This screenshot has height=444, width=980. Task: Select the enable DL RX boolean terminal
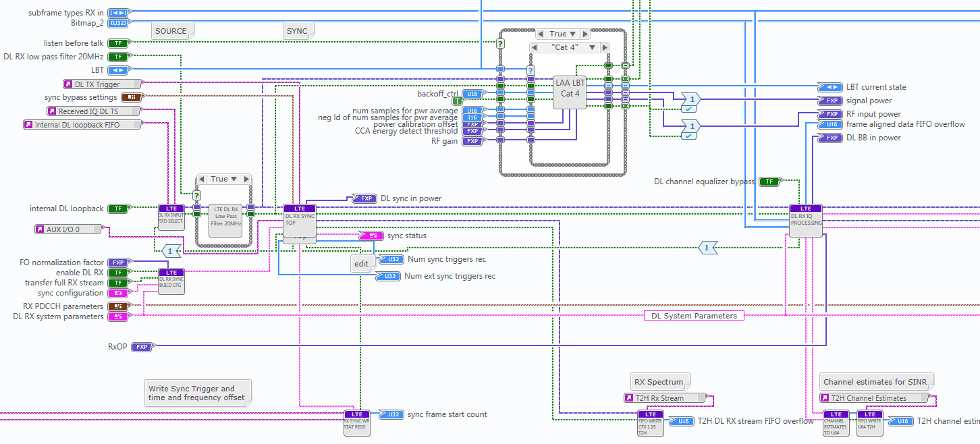point(118,273)
